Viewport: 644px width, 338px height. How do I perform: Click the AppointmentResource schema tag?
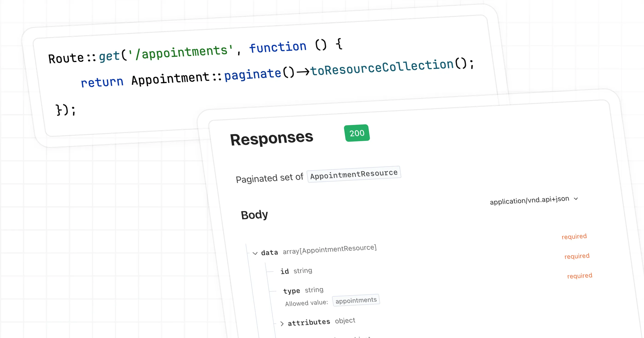point(354,174)
